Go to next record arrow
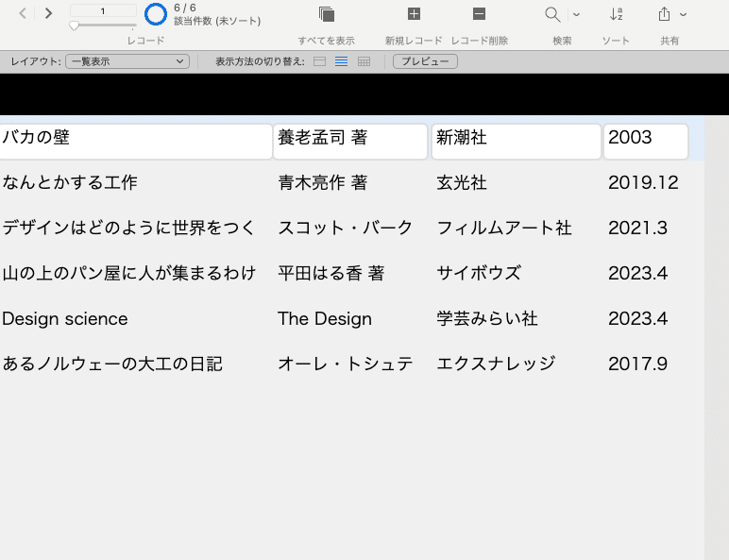This screenshot has height=560, width=729. point(48,13)
